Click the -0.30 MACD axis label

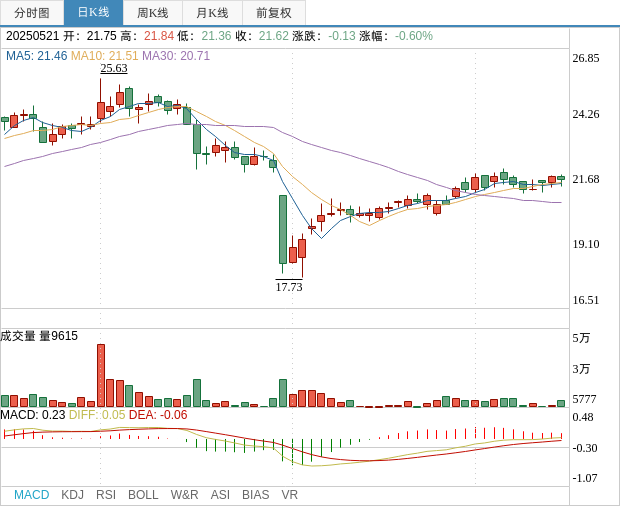tap(585, 448)
